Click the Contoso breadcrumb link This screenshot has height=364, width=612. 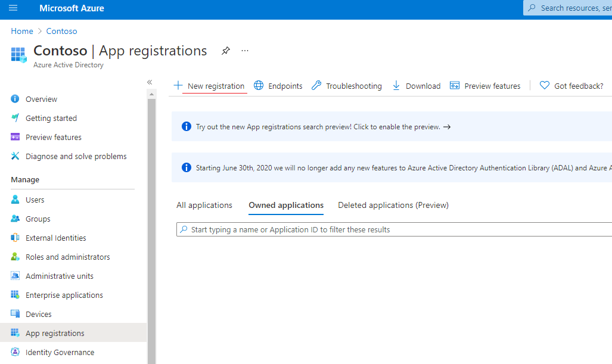coord(61,31)
